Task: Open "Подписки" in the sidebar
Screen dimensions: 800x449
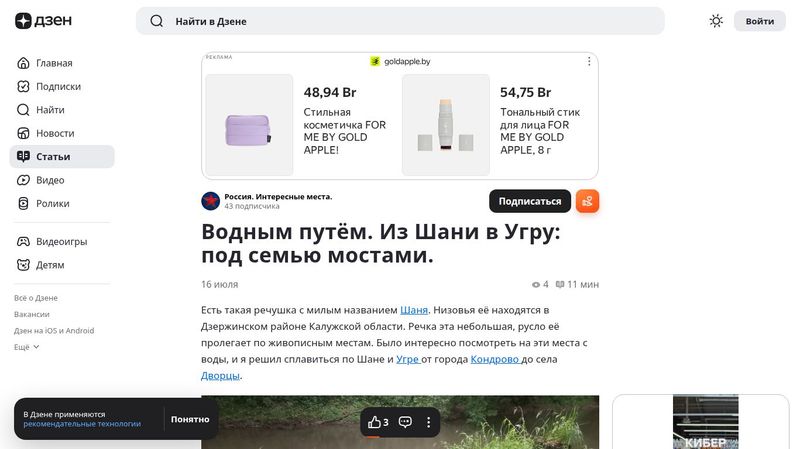Action: click(x=58, y=86)
